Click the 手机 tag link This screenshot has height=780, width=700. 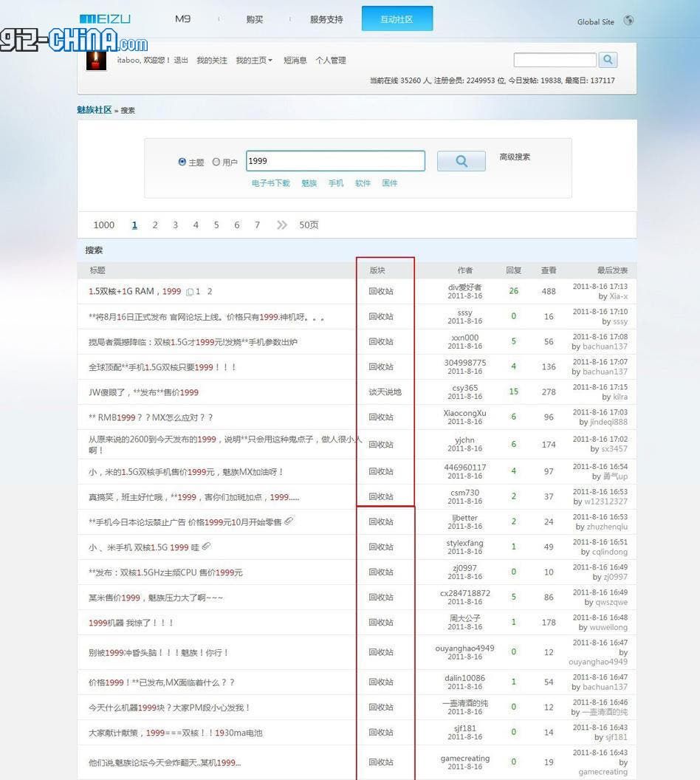coord(335,183)
